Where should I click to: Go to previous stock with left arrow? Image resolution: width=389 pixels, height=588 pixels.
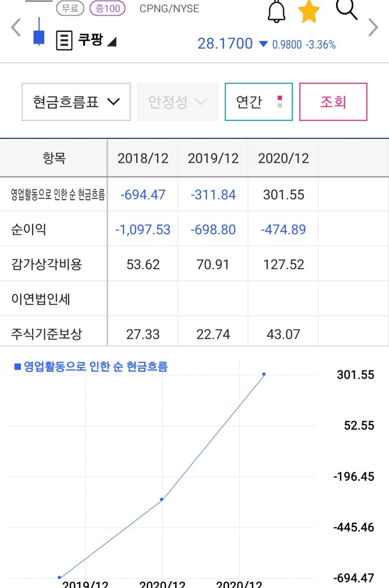coord(16,28)
